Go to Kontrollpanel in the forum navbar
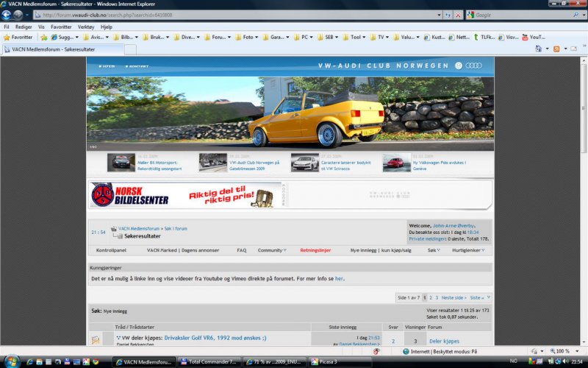The height and width of the screenshot is (368, 588). (x=112, y=250)
